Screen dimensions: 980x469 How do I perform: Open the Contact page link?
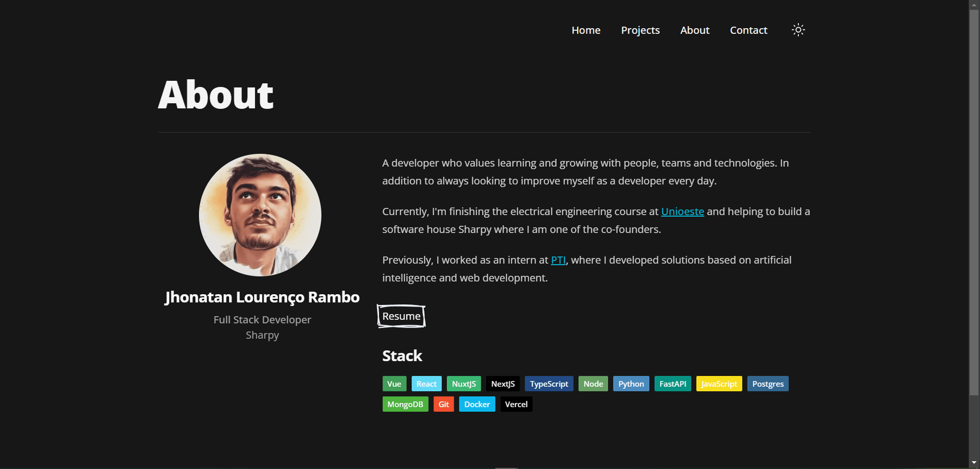point(748,30)
